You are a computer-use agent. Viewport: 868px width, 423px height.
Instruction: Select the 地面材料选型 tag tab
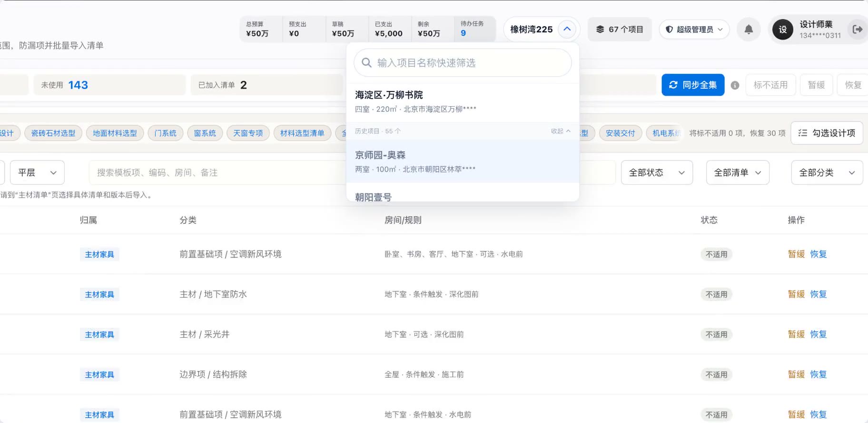pyautogui.click(x=115, y=133)
